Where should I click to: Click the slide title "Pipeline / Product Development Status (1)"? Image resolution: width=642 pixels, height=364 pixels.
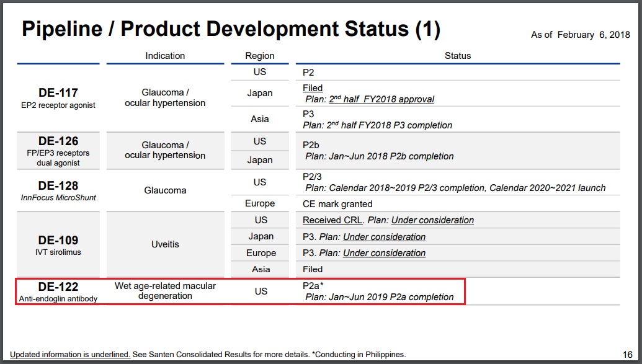231,29
